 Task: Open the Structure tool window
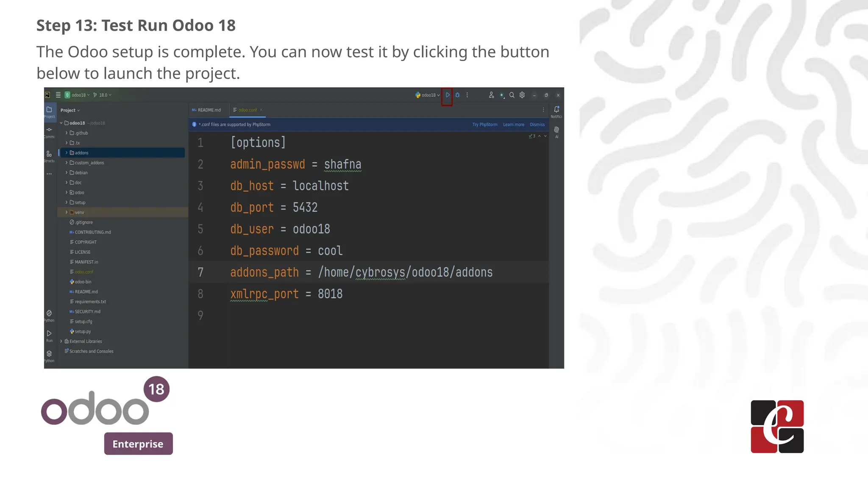(49, 154)
